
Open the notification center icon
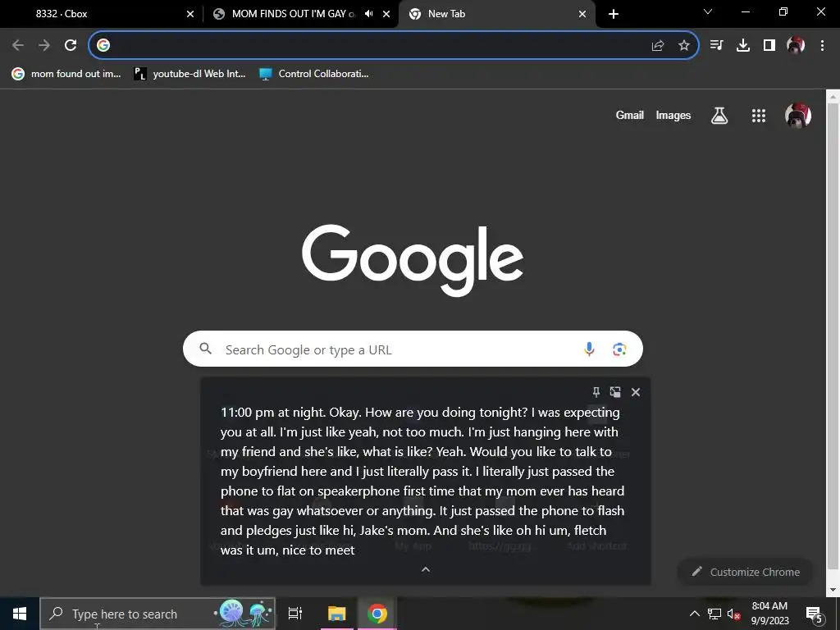[814, 614]
